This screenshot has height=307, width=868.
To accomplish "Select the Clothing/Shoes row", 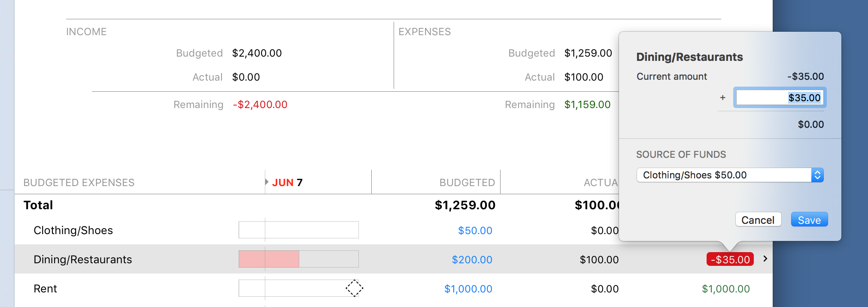I will pyautogui.click(x=73, y=231).
